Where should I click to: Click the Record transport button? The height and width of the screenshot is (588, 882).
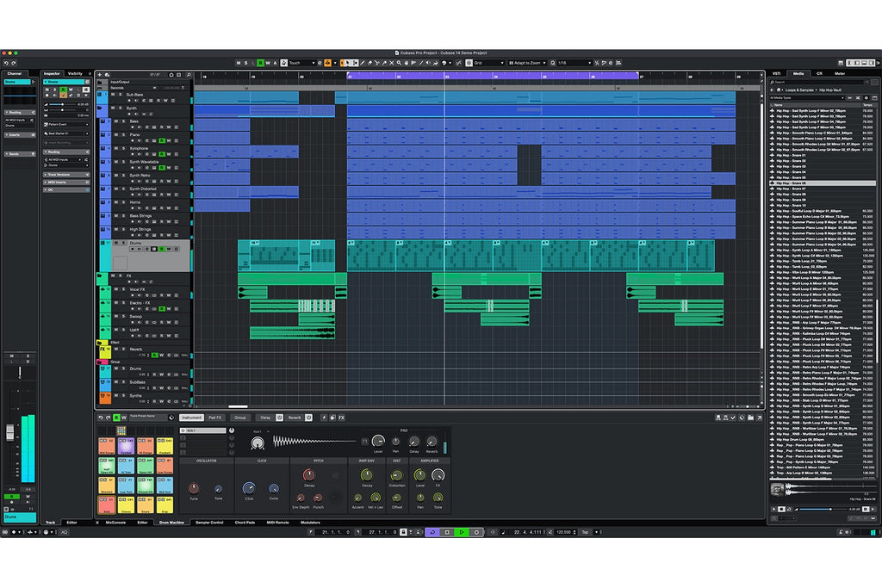coord(476,532)
